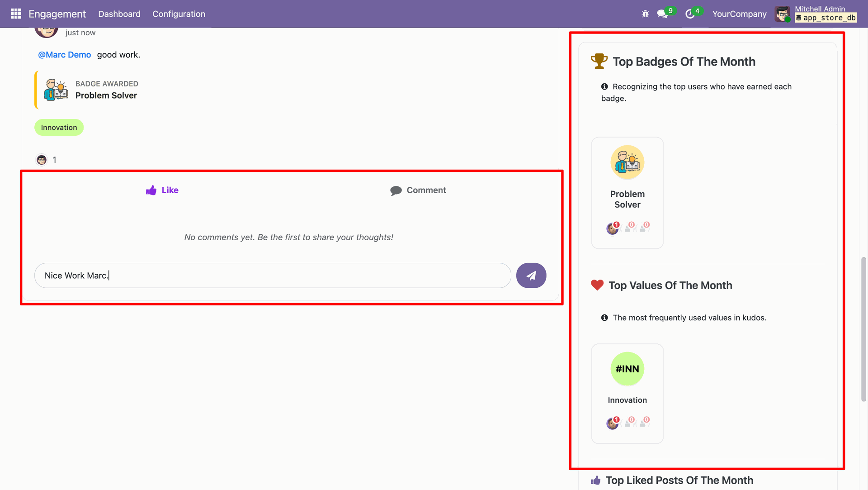Open the activities clock icon
The image size is (868, 490).
click(x=690, y=14)
